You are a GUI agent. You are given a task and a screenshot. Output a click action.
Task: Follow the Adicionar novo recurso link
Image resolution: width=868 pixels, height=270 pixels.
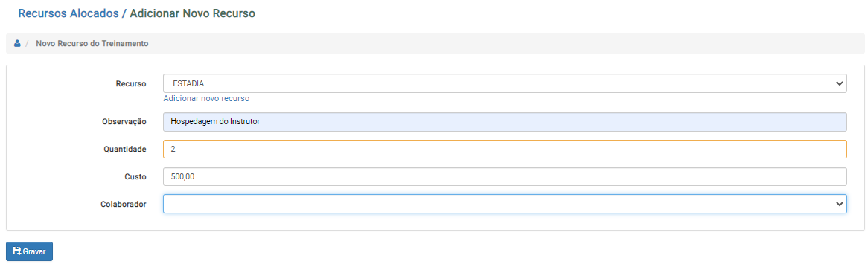point(206,98)
